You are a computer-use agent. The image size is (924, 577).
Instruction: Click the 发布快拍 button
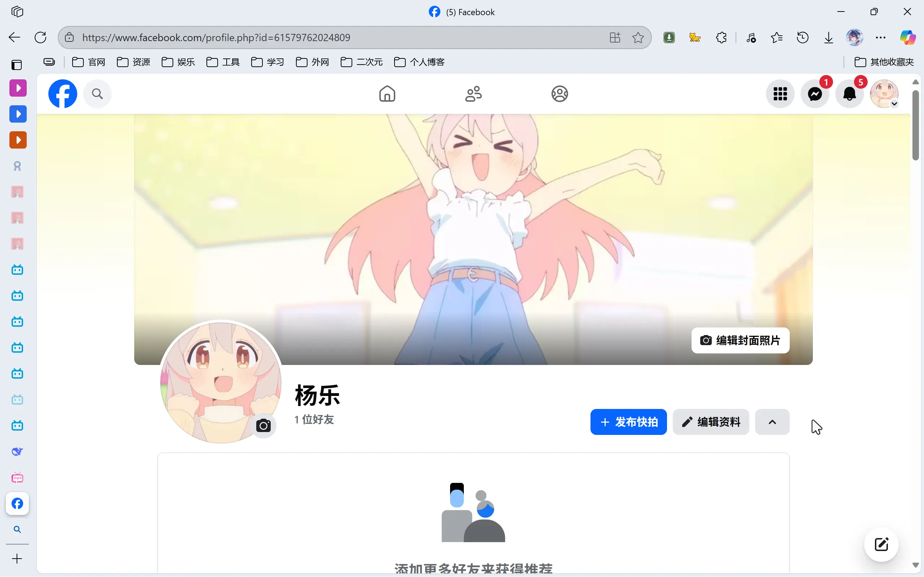[628, 422]
